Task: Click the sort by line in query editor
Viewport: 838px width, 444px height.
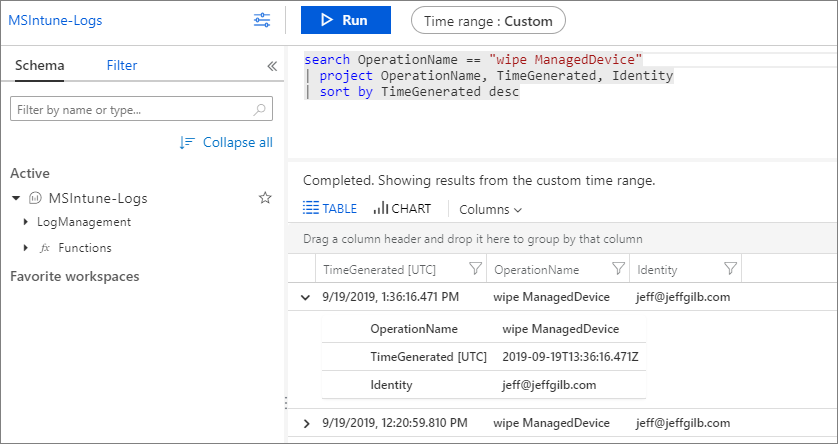Action: [412, 92]
